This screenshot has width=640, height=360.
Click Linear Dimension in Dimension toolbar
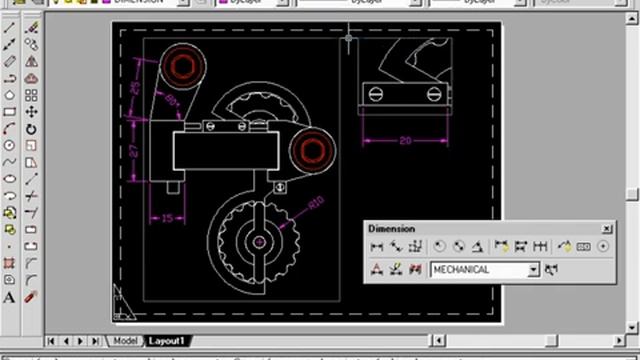point(377,247)
